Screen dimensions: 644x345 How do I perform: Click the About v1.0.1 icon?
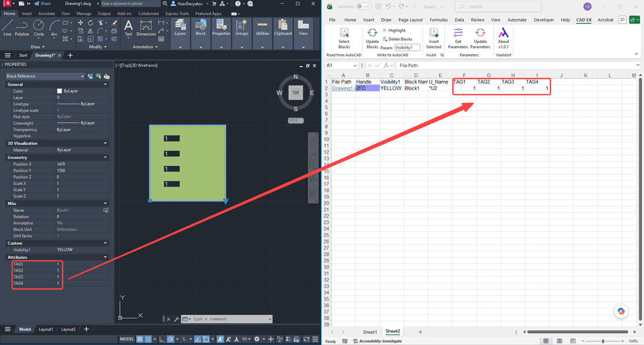click(503, 38)
